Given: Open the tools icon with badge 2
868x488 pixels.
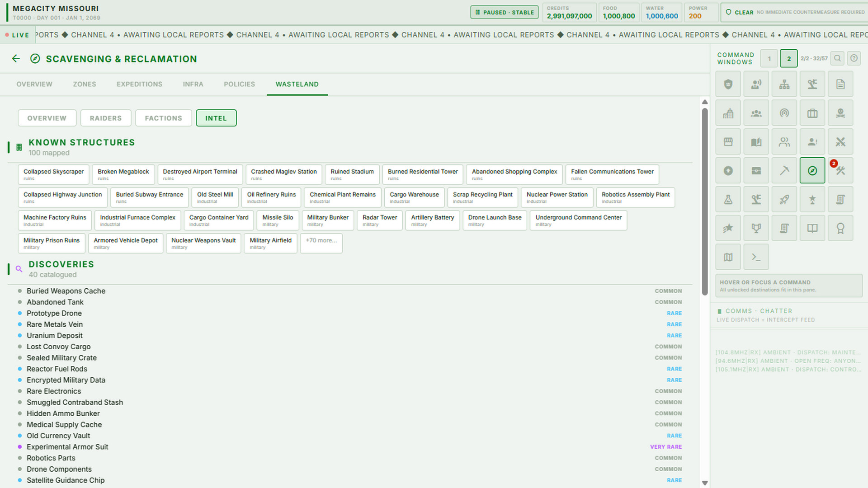Looking at the screenshot, I should [840, 171].
